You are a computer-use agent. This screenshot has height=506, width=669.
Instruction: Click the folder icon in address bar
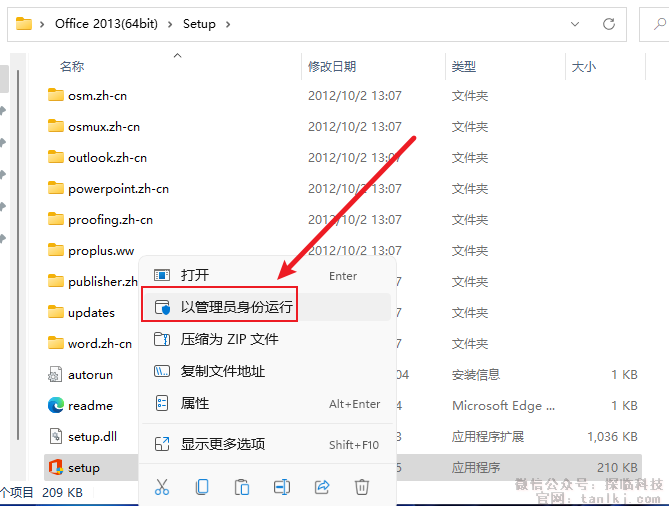tap(24, 23)
